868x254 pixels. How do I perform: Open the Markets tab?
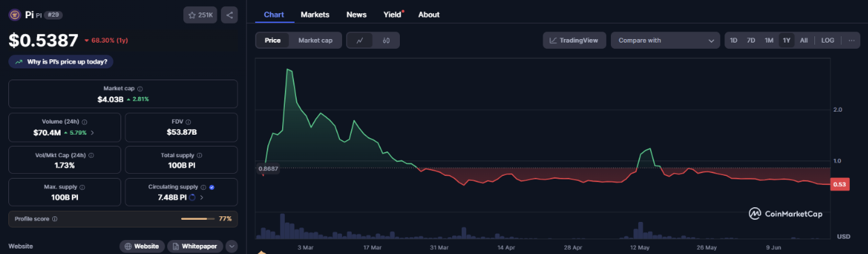coord(315,15)
